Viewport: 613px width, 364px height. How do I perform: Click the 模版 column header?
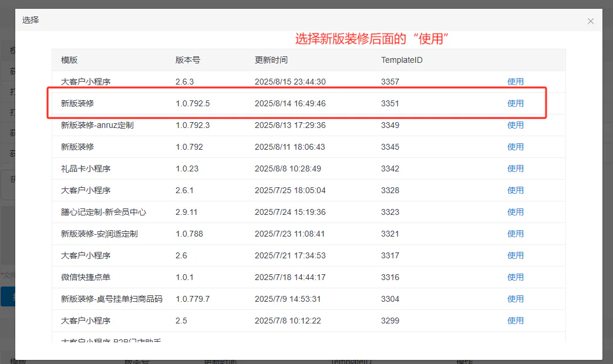(69, 60)
